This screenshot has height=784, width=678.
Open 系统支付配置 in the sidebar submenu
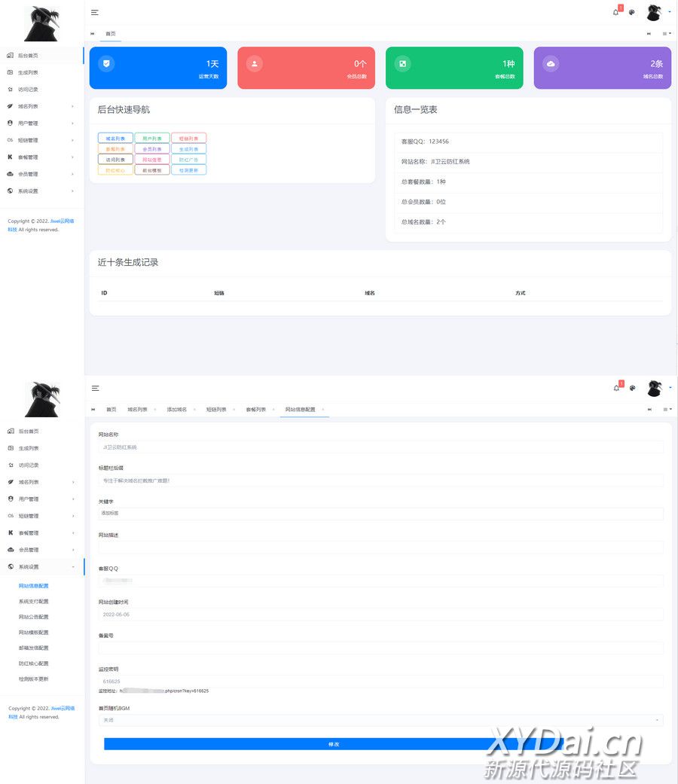[33, 602]
